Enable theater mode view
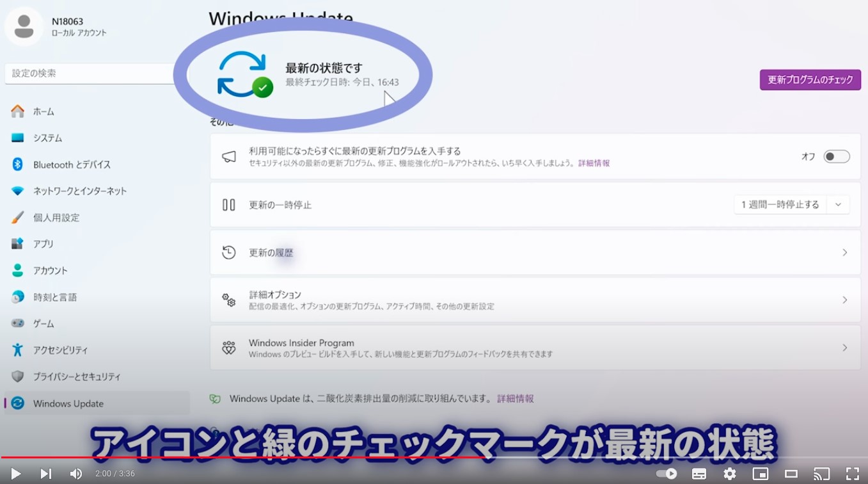The image size is (868, 484). 791,474
